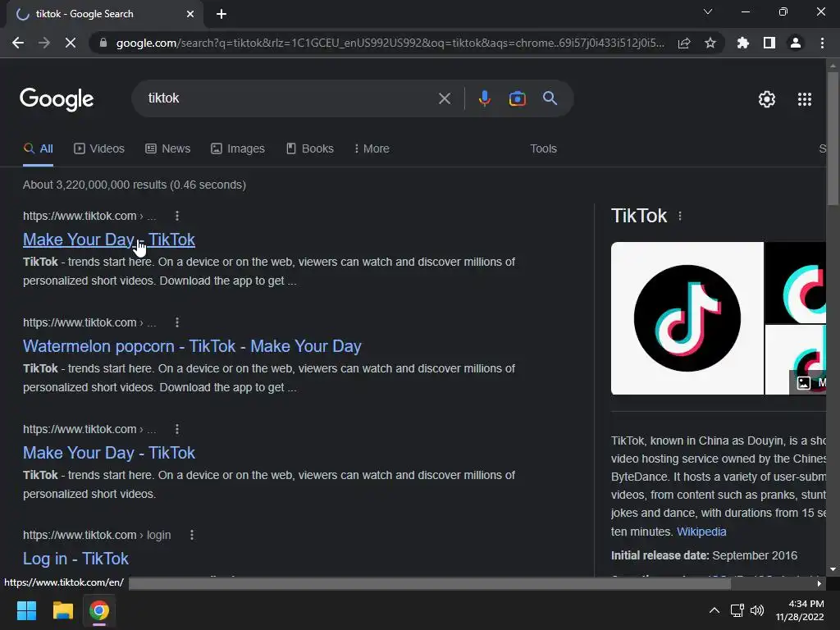Click the address bar URL
The width and height of the screenshot is (840, 630).
tap(390, 43)
